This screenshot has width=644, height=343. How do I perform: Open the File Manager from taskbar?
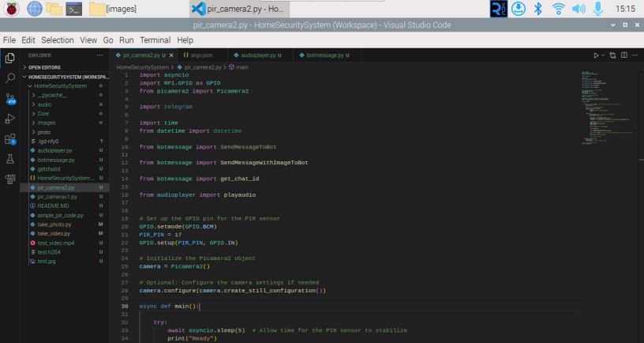(54, 9)
